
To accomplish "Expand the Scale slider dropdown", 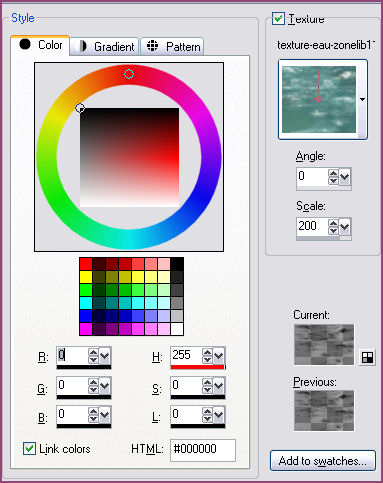I will click(345, 227).
